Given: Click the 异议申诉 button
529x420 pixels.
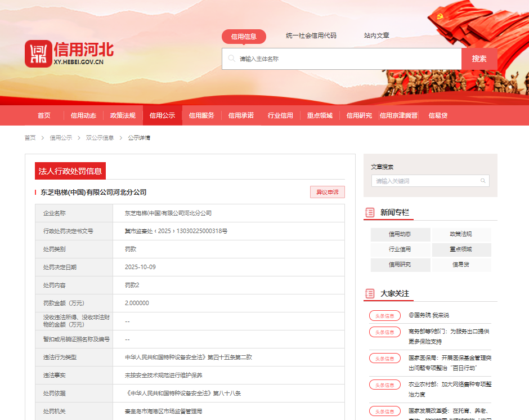Looking at the screenshot, I should (x=327, y=192).
